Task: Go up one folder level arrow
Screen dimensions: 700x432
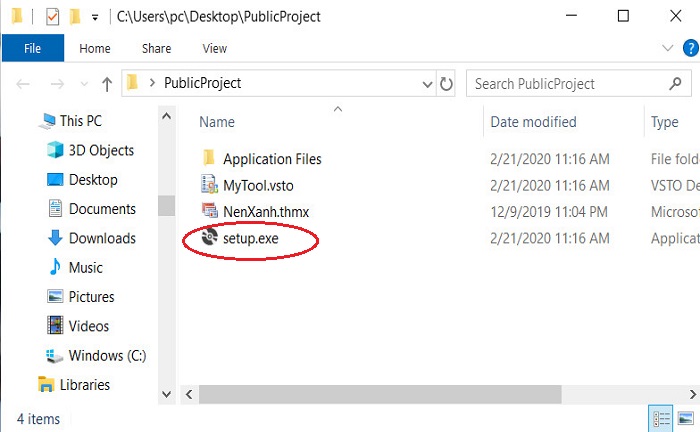Action: [x=107, y=84]
